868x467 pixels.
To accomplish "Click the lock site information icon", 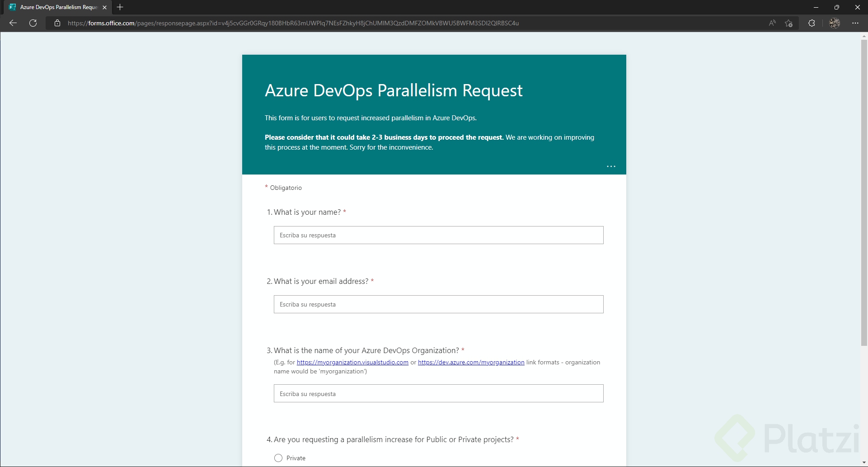I will 57,23.
